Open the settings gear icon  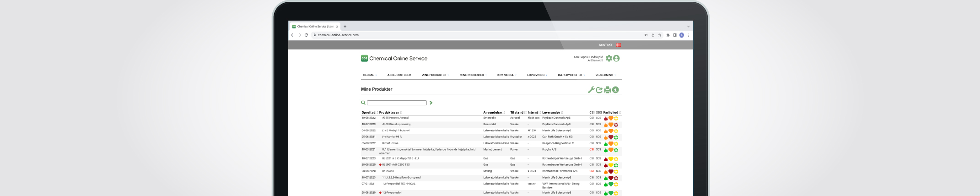609,58
